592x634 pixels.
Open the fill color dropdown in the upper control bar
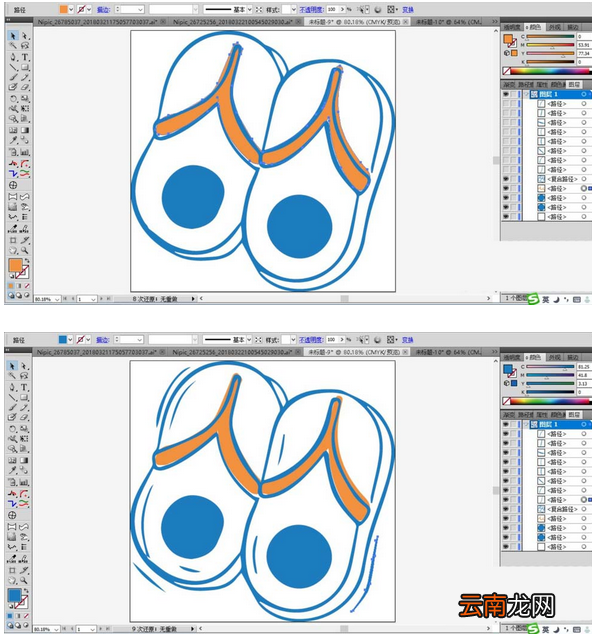coord(71,9)
